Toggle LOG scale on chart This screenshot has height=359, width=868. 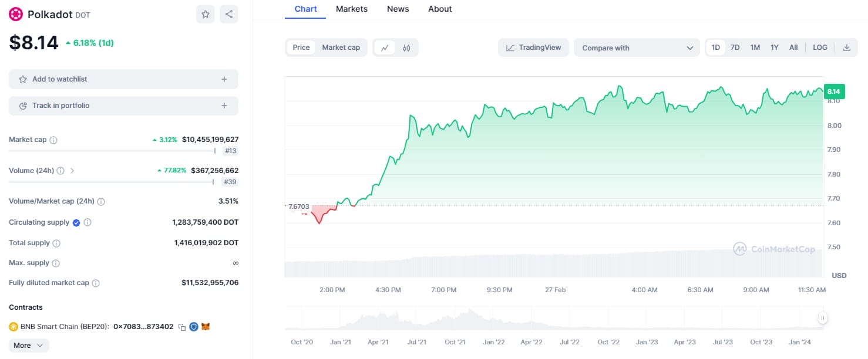point(820,48)
